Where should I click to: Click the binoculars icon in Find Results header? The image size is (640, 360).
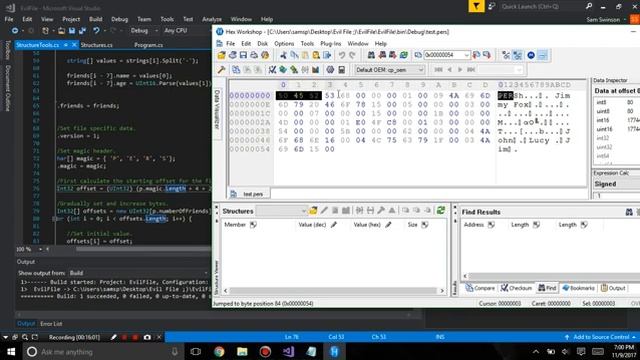tap(629, 212)
